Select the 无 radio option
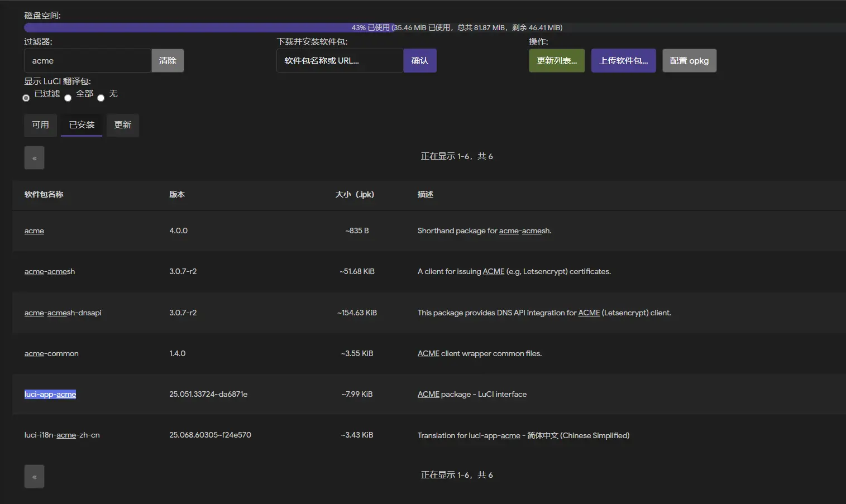Viewport: 846px width, 504px height. click(x=101, y=98)
